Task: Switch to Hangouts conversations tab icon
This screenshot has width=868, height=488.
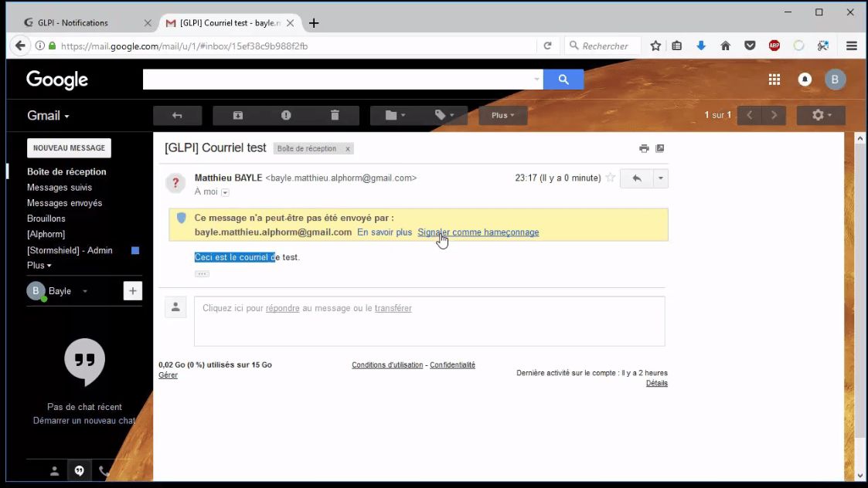Action: (79, 471)
